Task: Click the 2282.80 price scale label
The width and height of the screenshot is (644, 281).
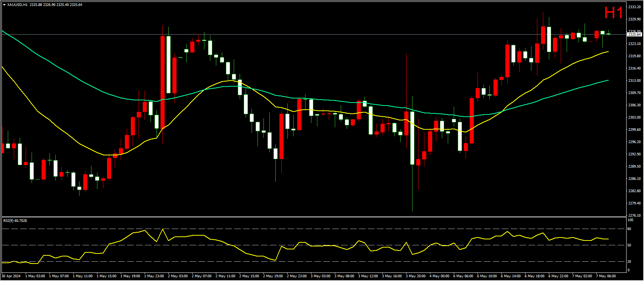Action: tap(634, 191)
